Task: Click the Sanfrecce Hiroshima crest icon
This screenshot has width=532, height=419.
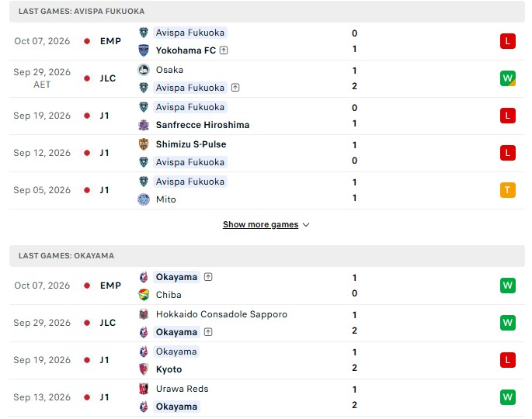Action: pyautogui.click(x=144, y=125)
